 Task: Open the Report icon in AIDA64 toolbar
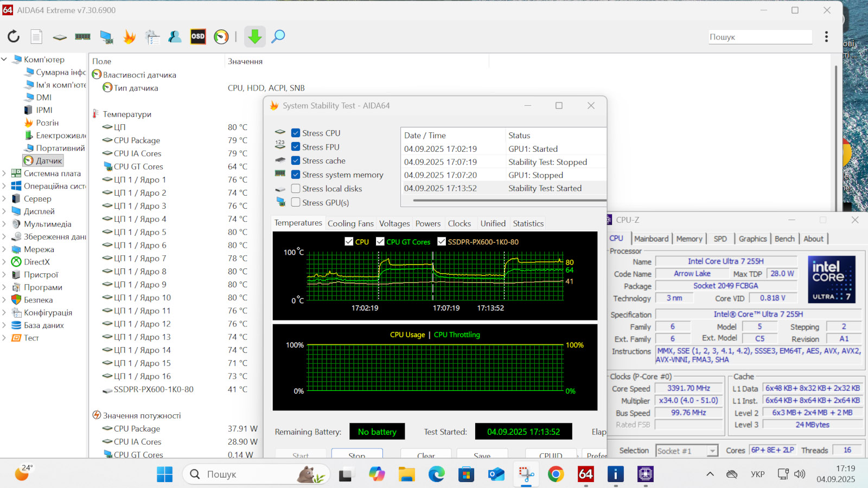pos(36,36)
